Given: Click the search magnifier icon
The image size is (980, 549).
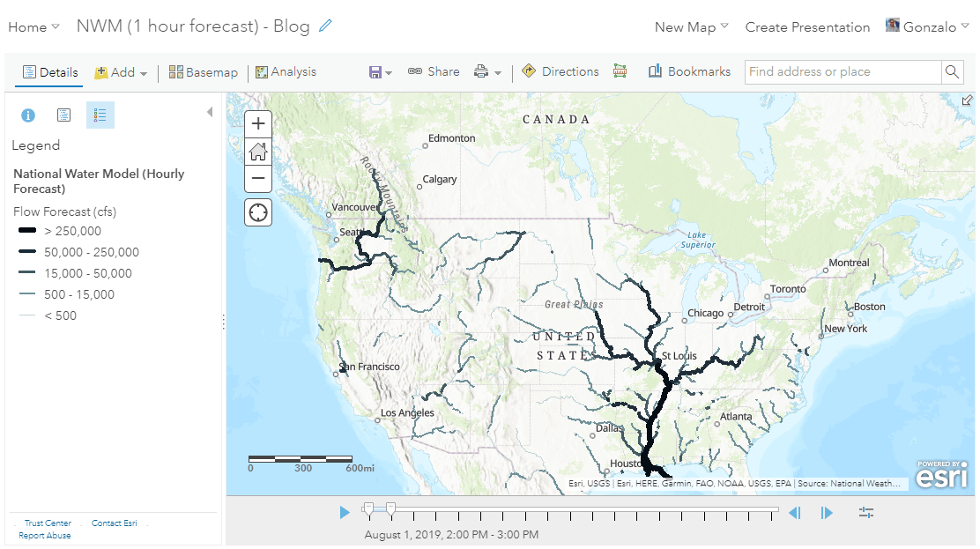Looking at the screenshot, I should click(952, 72).
